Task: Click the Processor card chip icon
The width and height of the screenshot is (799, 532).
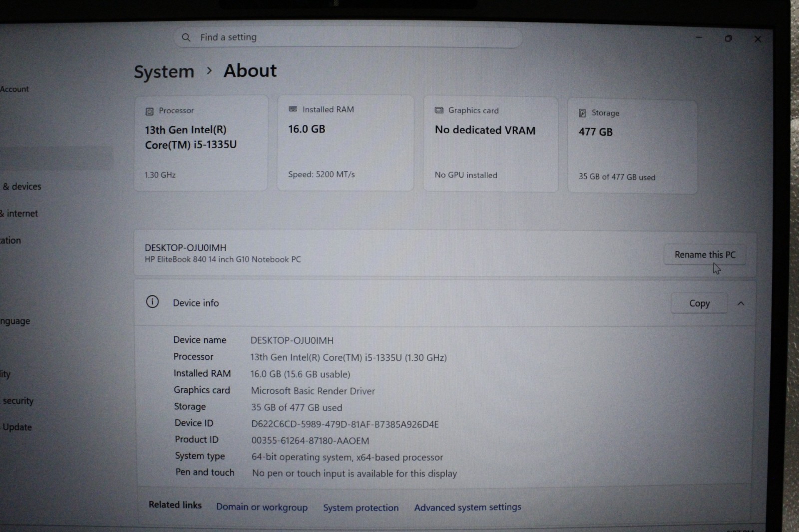Action: point(149,111)
